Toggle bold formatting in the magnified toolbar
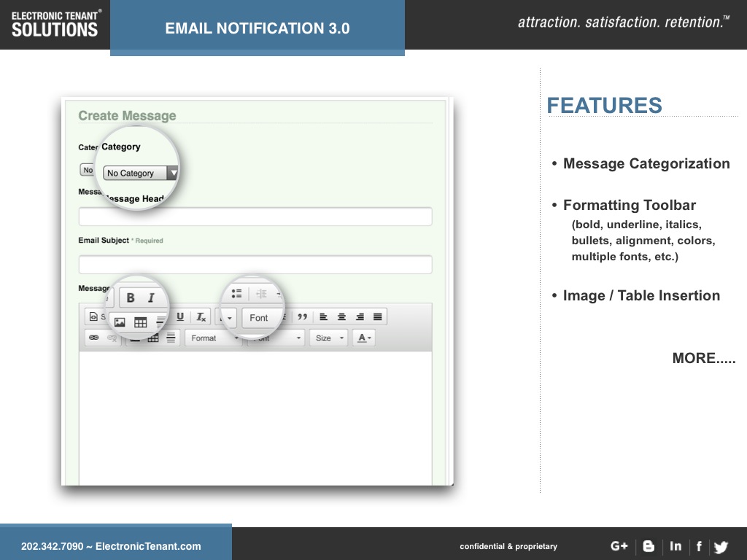 coord(131,297)
